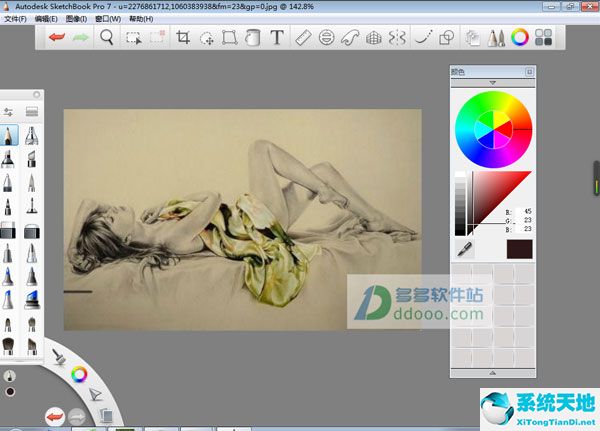Screen dimensions: 600x431
Task: Click the dark color dot below brush palette
Action: (x=10, y=392)
